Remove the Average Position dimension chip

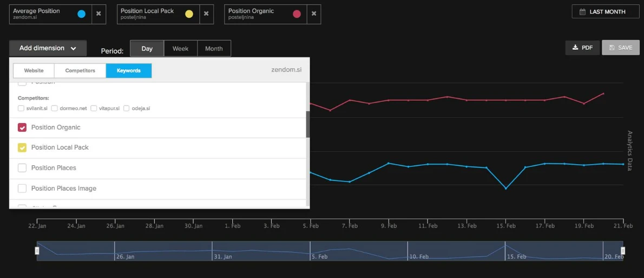pos(98,14)
